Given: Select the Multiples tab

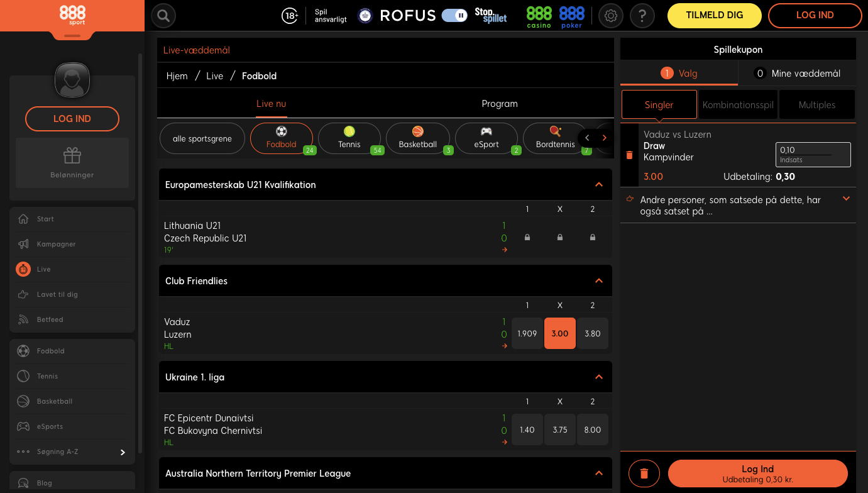Looking at the screenshot, I should [817, 105].
